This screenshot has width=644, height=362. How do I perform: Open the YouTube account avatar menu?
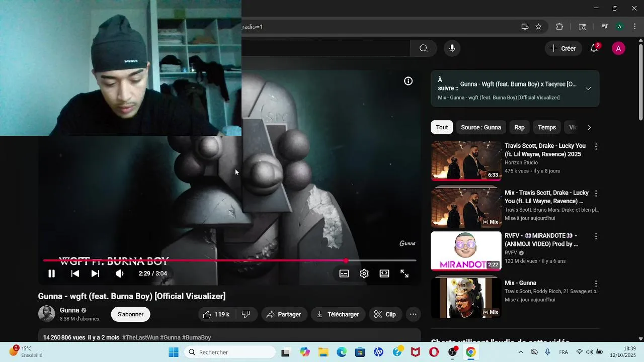pos(618,48)
